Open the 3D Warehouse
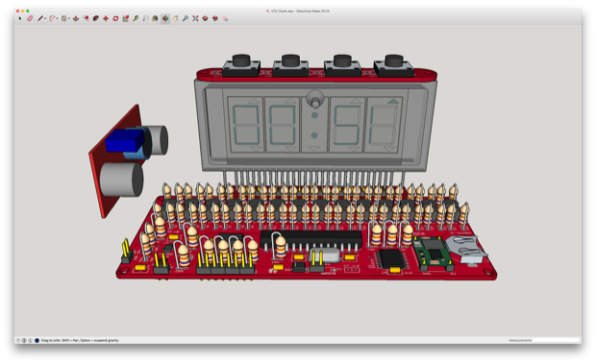This screenshot has width=596, height=364. pyautogui.click(x=206, y=18)
